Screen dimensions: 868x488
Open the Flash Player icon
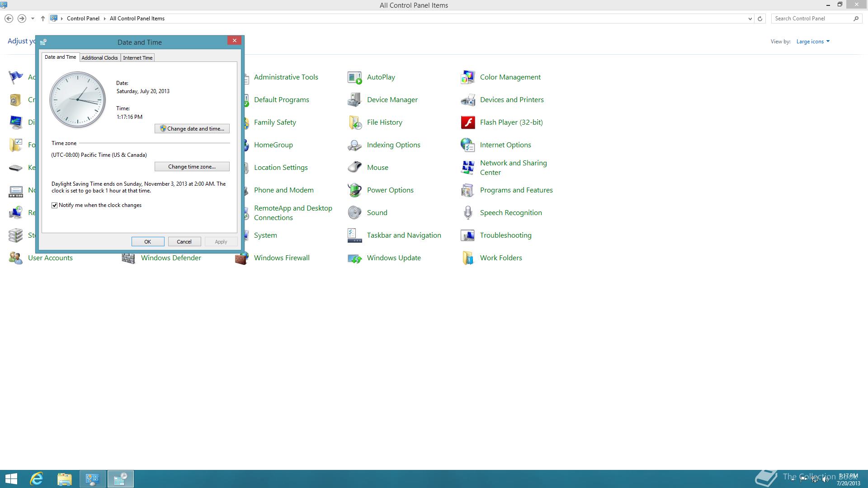467,122
